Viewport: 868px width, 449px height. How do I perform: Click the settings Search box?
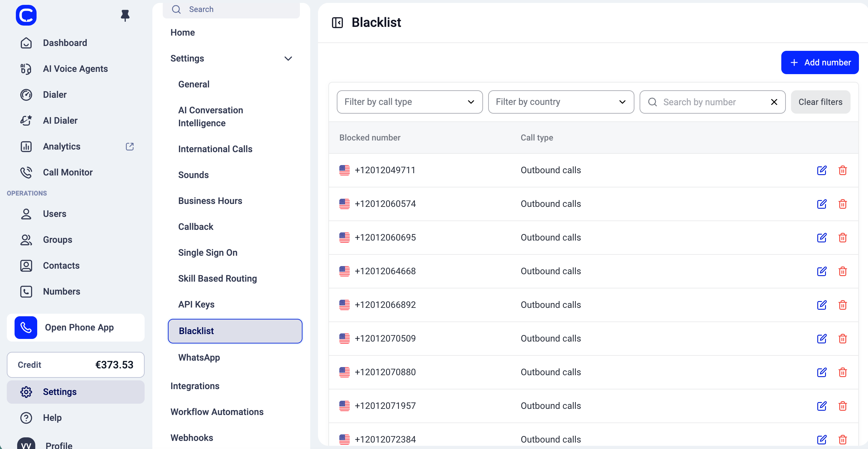[x=231, y=9]
